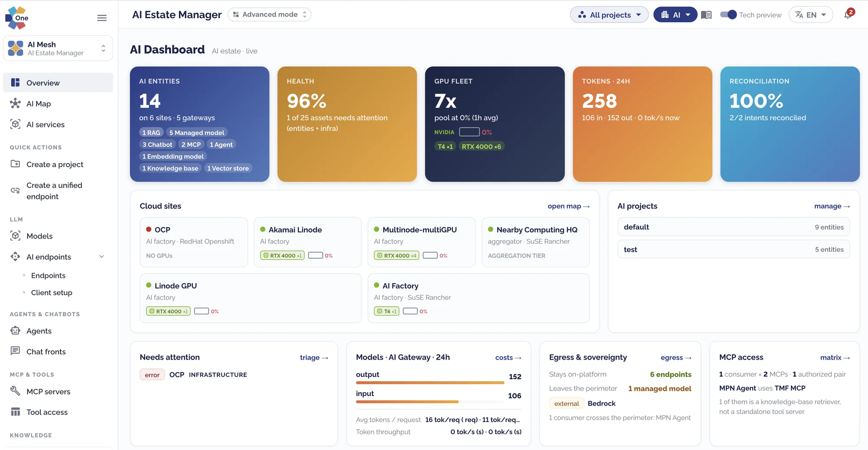Click the T4 ×1 fleet tag in GPU Fleet card
This screenshot has width=868, height=450.
click(445, 146)
